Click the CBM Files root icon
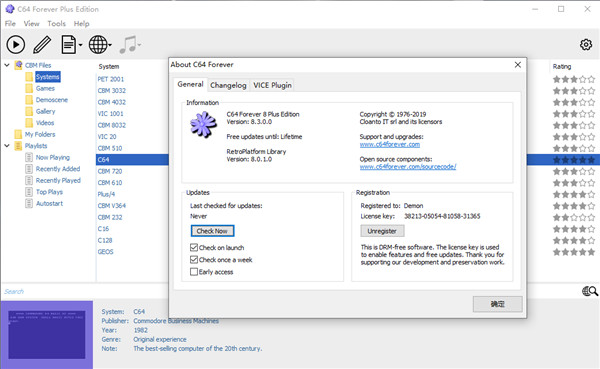 pyautogui.click(x=18, y=65)
